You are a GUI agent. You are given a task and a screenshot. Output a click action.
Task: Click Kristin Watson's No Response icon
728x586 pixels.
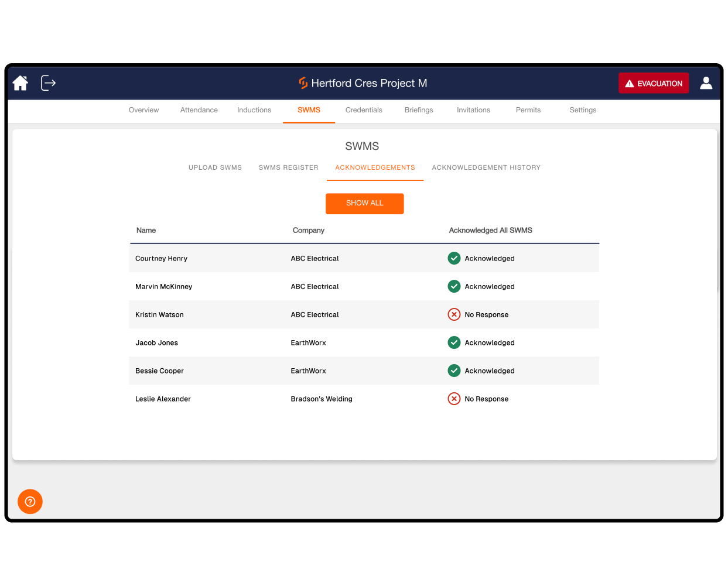(454, 314)
